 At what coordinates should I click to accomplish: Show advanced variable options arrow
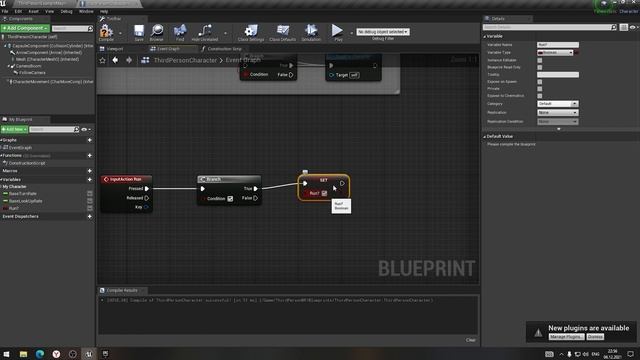(x=559, y=129)
